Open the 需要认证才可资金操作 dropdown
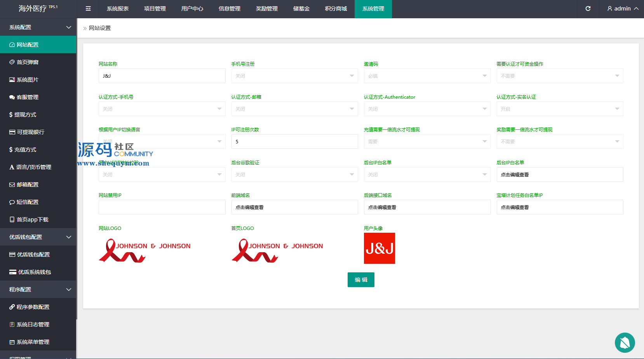 click(x=560, y=76)
